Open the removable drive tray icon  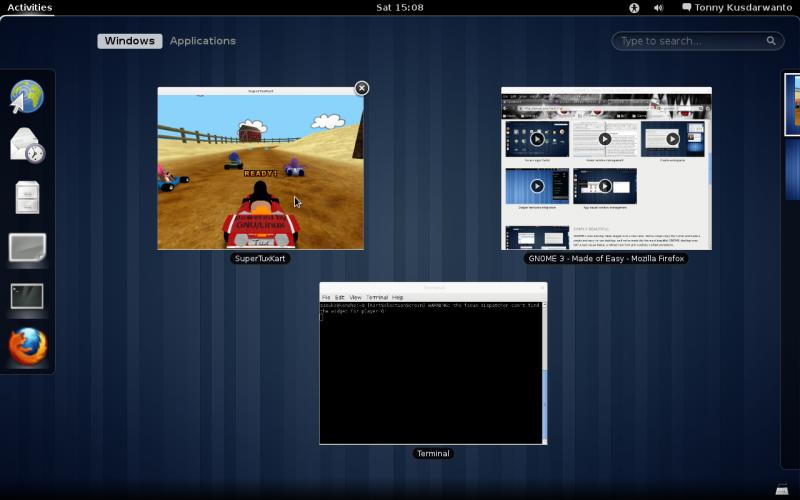[x=781, y=489]
